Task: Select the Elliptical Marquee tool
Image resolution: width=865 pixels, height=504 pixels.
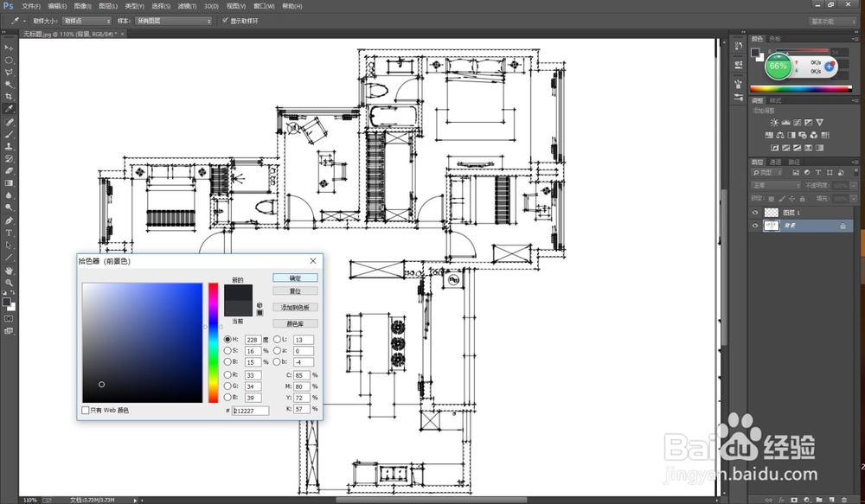Action: coord(9,61)
